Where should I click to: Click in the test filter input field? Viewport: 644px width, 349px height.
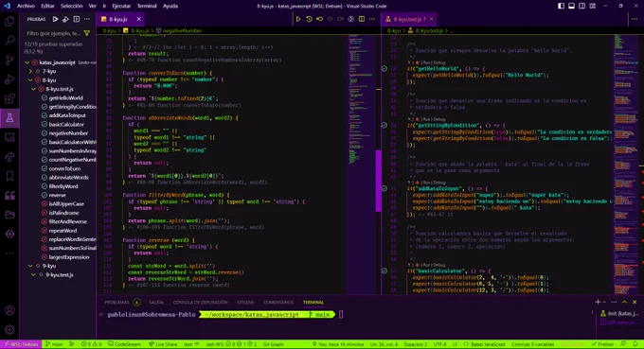point(53,33)
